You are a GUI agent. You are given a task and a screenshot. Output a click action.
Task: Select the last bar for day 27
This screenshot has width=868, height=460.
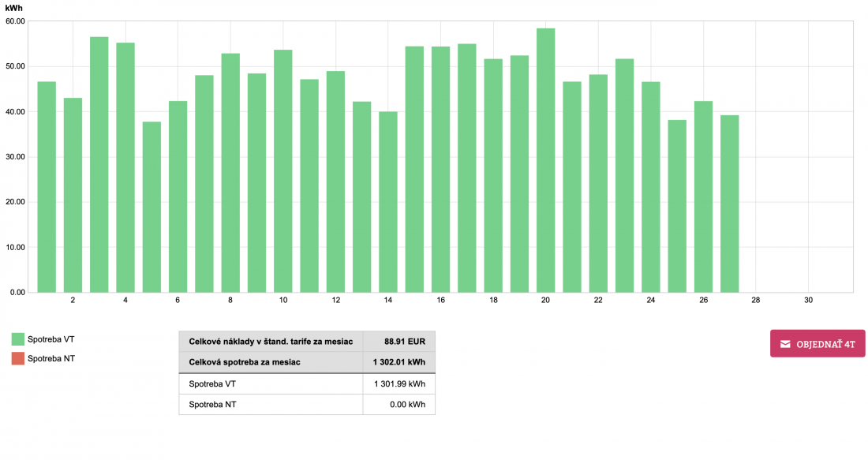click(x=729, y=204)
